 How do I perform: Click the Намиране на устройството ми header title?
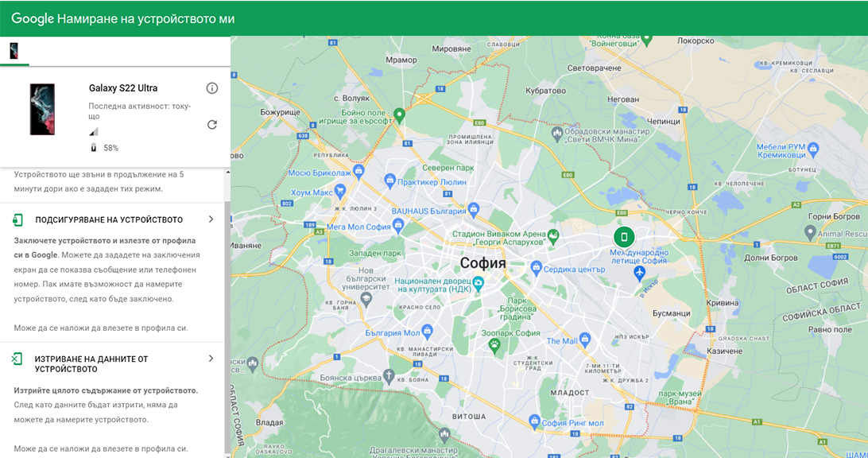click(x=145, y=19)
